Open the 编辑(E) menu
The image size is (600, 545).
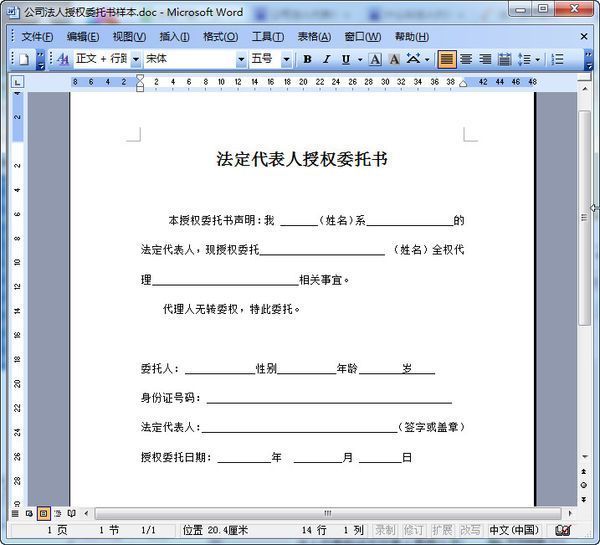pyautogui.click(x=83, y=37)
